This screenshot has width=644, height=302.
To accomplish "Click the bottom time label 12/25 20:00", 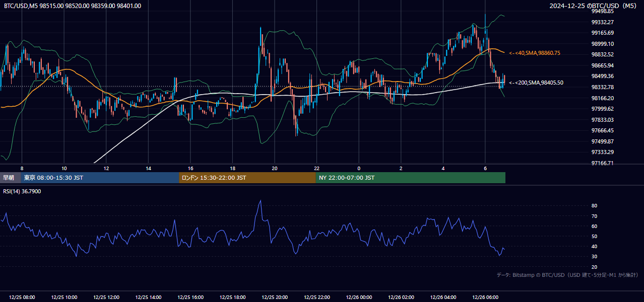I will [275, 297].
